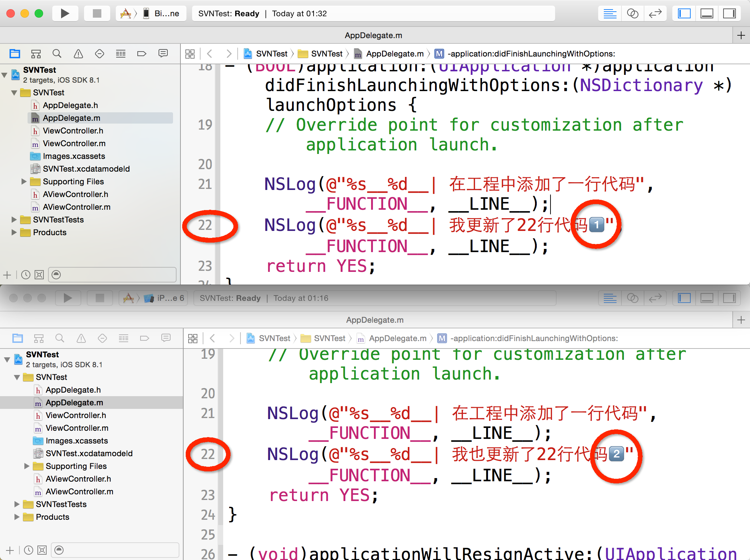This screenshot has width=750, height=560.
Task: Collapse SVNTest project root in top navigator
Action: pos(5,75)
